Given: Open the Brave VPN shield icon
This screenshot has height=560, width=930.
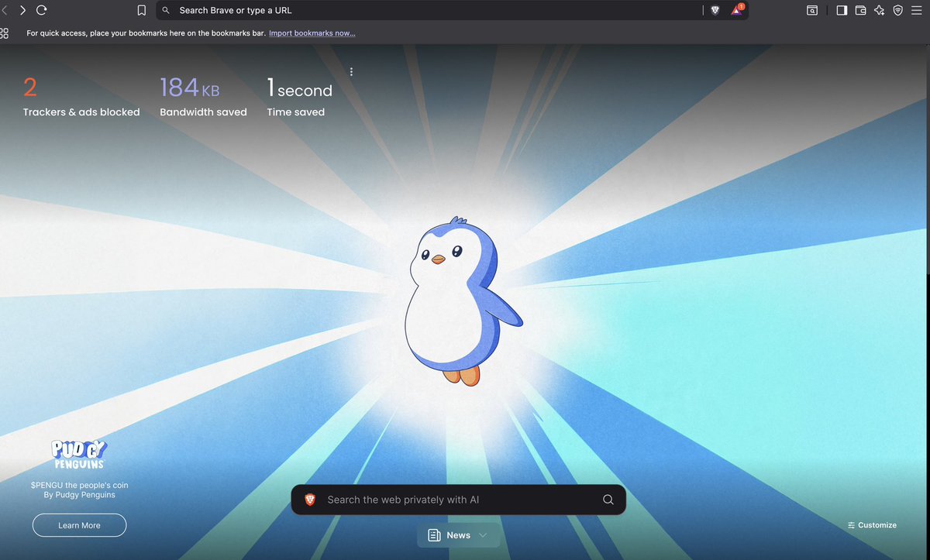Looking at the screenshot, I should 898,10.
